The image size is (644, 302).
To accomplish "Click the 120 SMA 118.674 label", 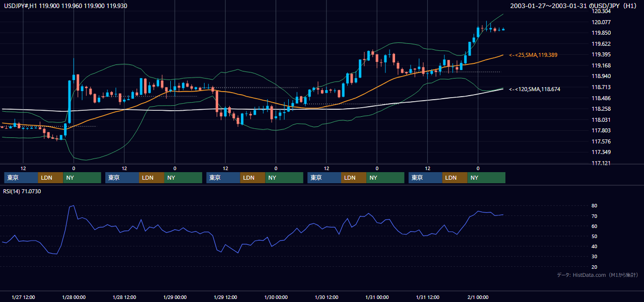I will tap(535, 89).
